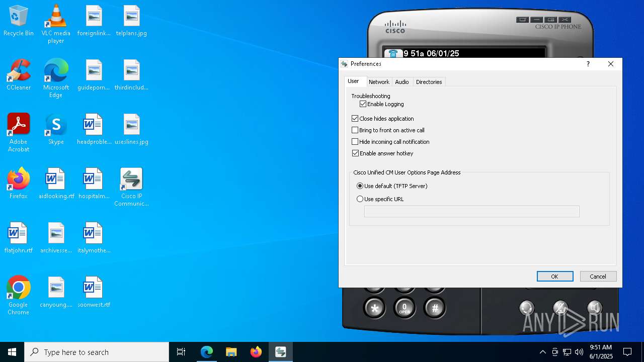Open the notification center
This screenshot has height=362, width=644.
pos(627,352)
